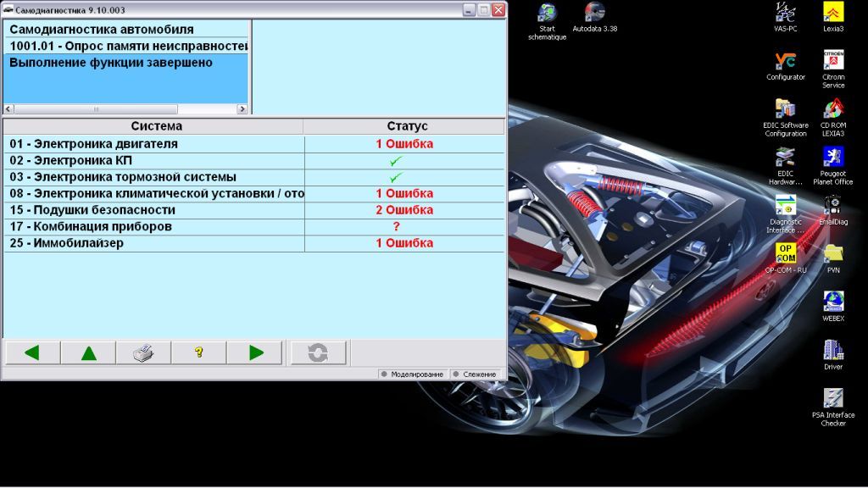This screenshot has width=868, height=488.
Task: Open the OP-COM - RU desktop icon
Action: (786, 258)
